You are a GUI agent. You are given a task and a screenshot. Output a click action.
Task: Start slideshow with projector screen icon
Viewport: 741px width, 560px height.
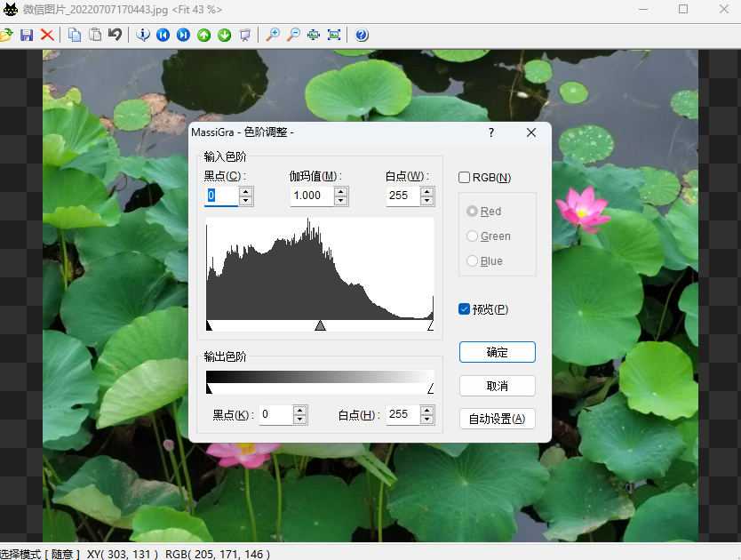(x=245, y=35)
